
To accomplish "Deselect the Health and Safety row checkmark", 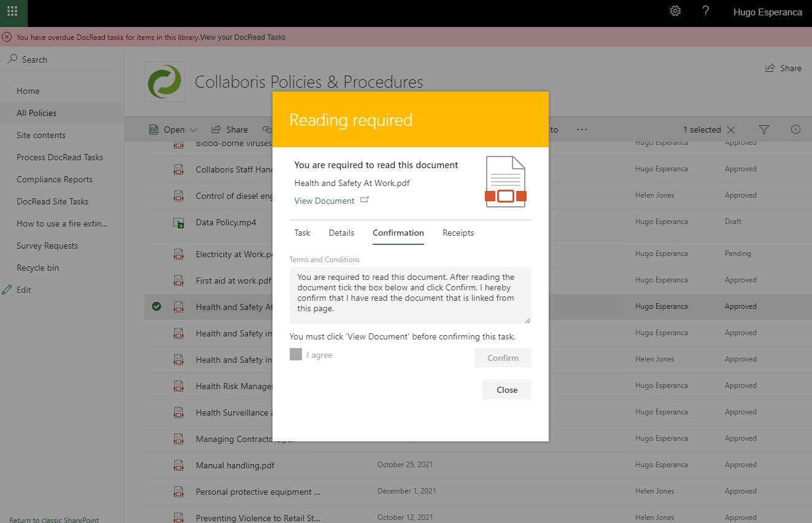I will coord(157,306).
